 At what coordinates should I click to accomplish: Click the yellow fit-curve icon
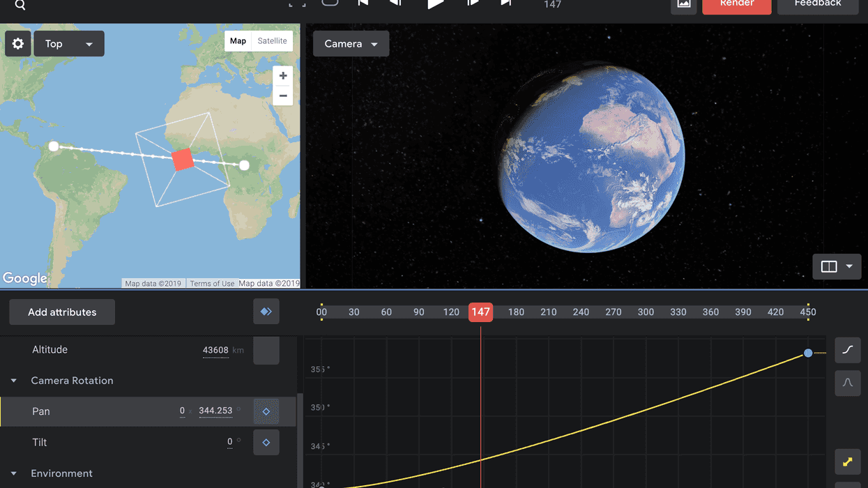[848, 462]
